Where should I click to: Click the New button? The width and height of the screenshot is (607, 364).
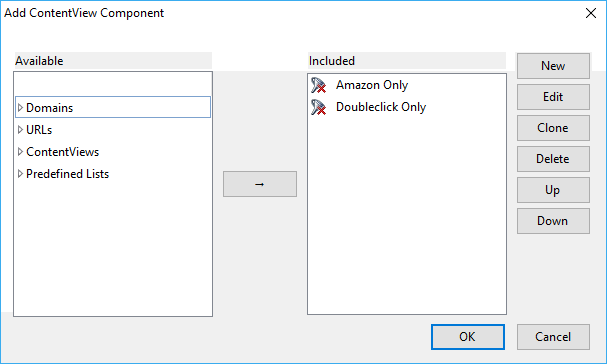click(x=553, y=66)
